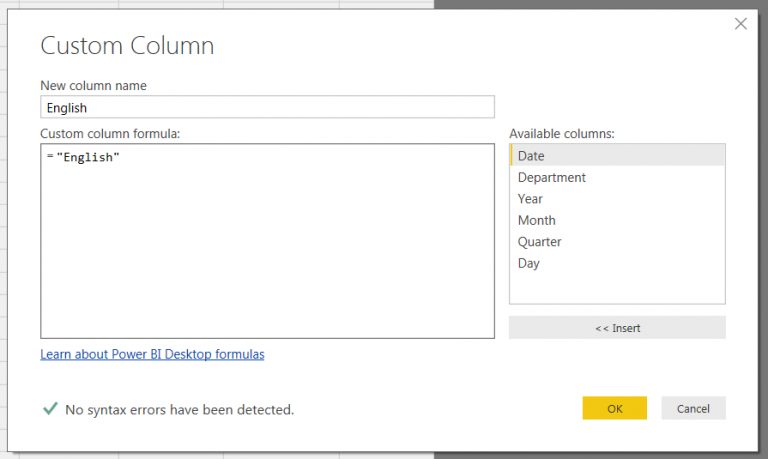The image size is (768, 459).
Task: Highlight the Day column
Action: tap(528, 263)
